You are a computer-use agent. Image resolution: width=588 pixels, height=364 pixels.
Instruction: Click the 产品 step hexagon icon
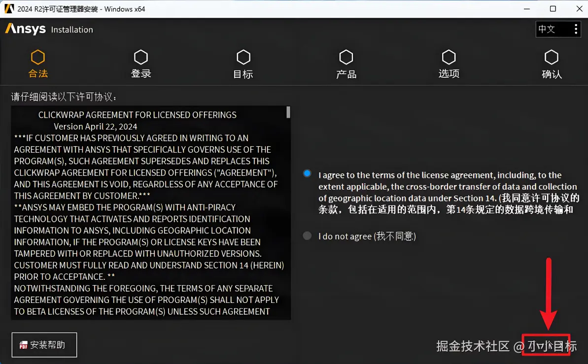(346, 57)
